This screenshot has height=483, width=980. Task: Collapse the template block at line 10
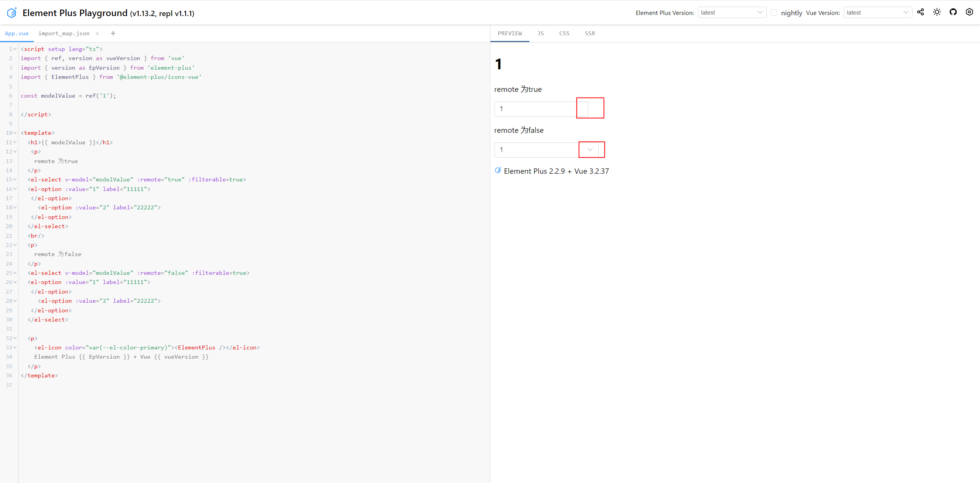tap(15, 133)
